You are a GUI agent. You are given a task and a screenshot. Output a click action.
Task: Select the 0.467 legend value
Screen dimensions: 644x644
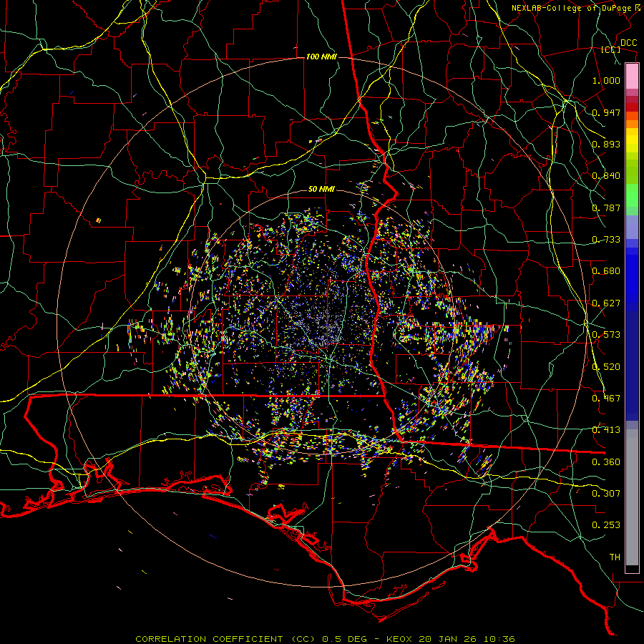[x=606, y=399]
